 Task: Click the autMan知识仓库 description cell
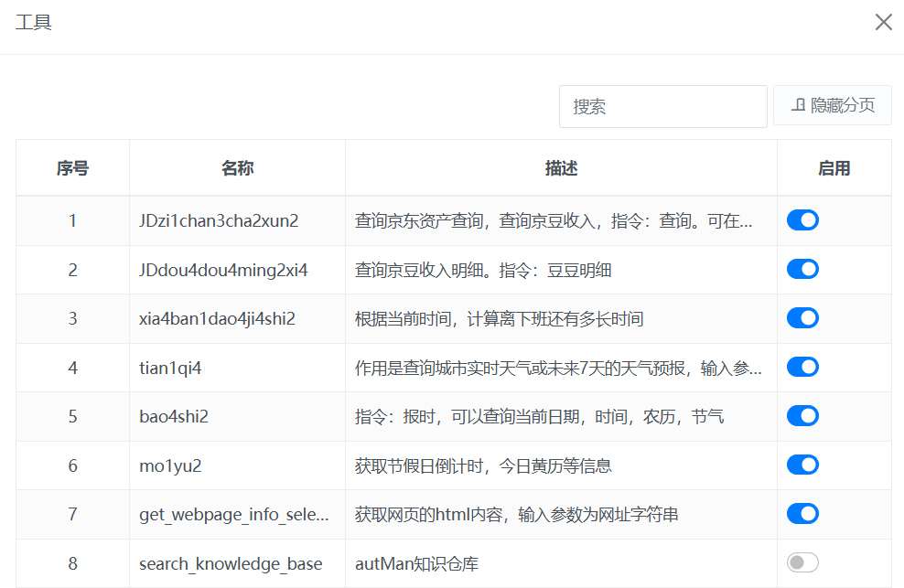coord(416,564)
